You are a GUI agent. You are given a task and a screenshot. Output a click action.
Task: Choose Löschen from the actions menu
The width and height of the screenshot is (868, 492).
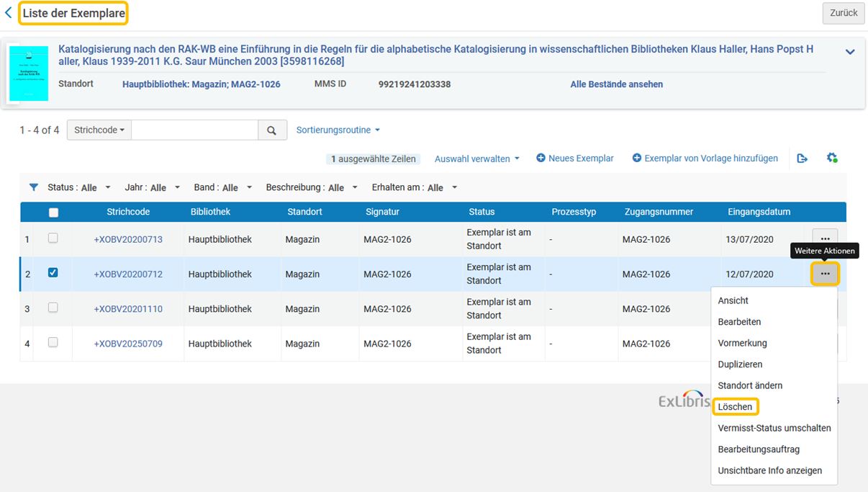[735, 407]
